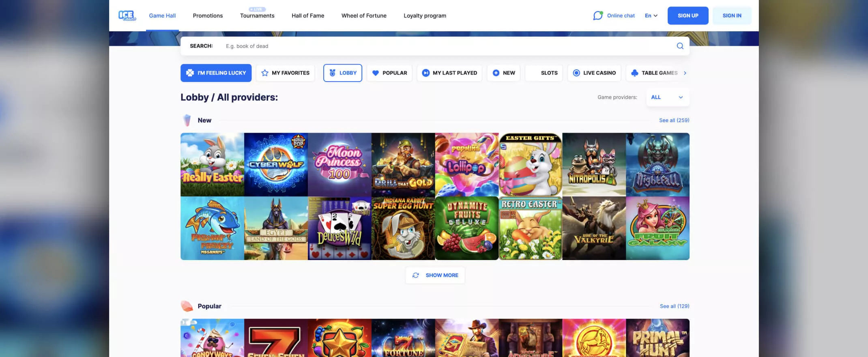Viewport: 868px width, 357px height.
Task: Open the Online chat bubble icon
Action: (x=597, y=15)
